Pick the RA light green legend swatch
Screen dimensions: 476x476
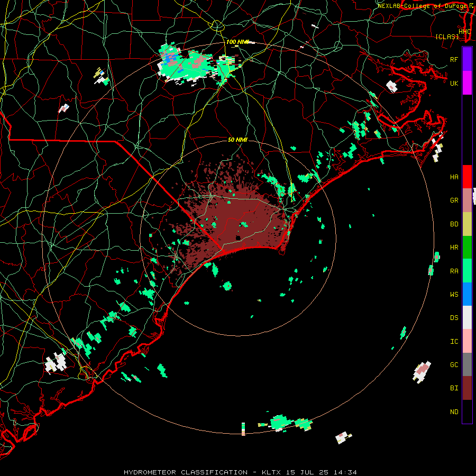pyautogui.click(x=467, y=271)
